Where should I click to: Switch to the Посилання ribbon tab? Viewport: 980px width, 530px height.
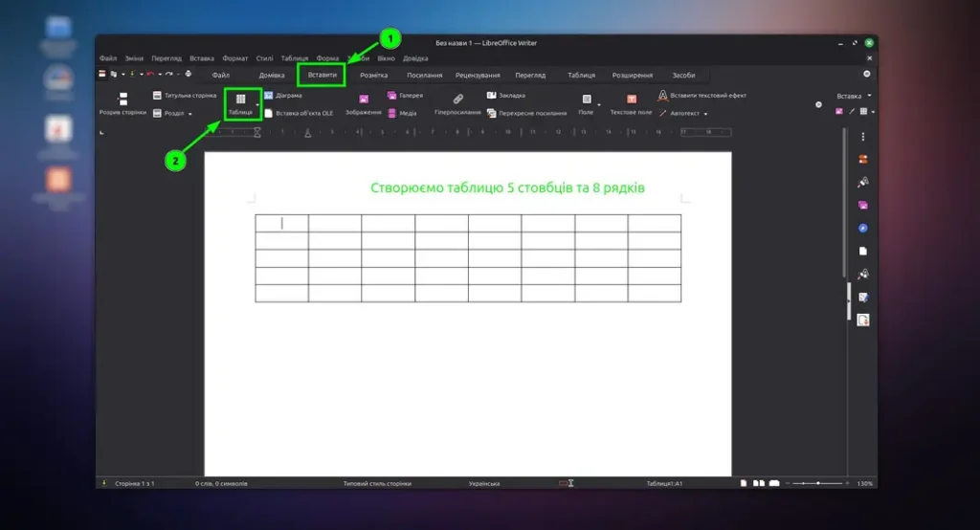point(424,75)
